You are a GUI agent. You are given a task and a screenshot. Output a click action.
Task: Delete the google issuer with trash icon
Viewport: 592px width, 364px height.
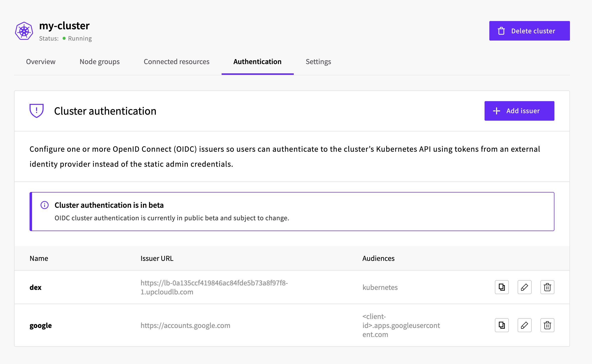coord(547,325)
